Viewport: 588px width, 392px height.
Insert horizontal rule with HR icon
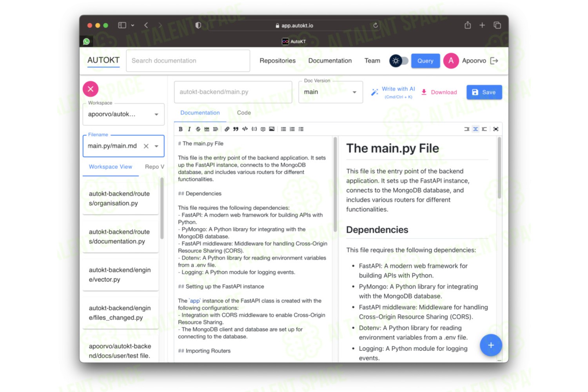(x=207, y=129)
